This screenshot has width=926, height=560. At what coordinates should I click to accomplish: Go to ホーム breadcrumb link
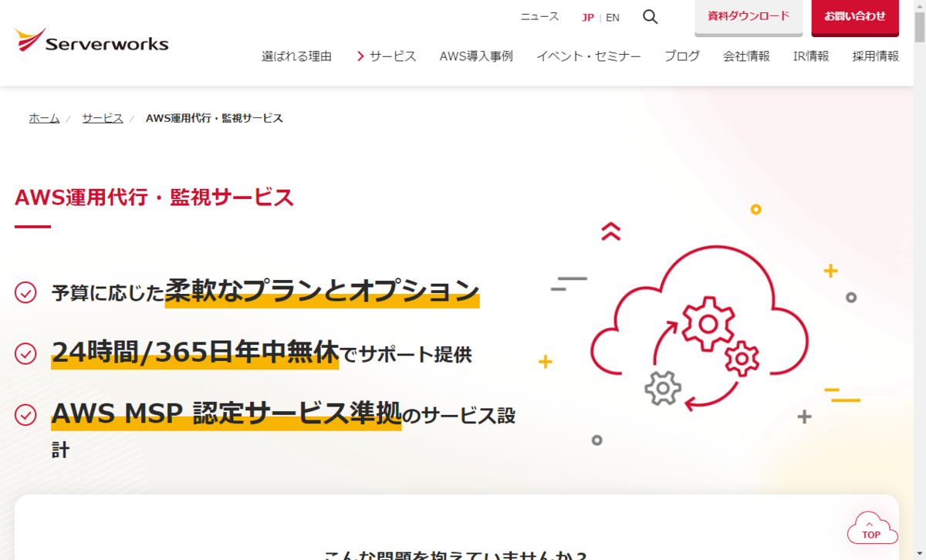(44, 118)
